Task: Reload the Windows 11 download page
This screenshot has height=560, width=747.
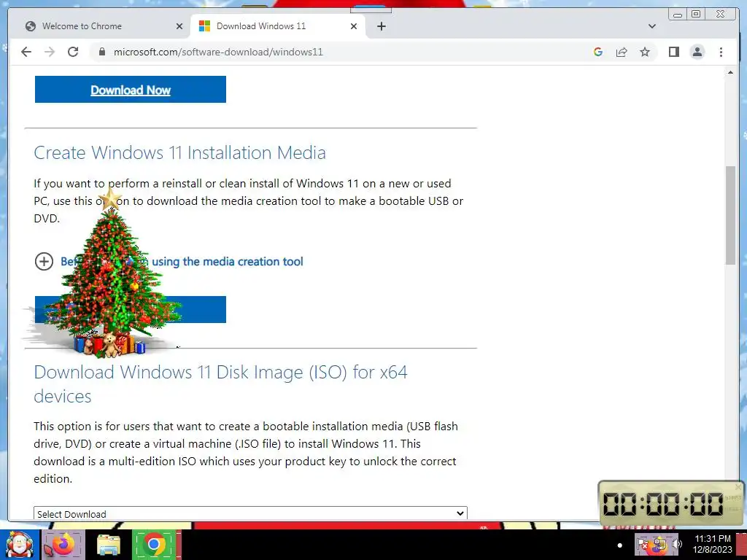Action: point(73,52)
